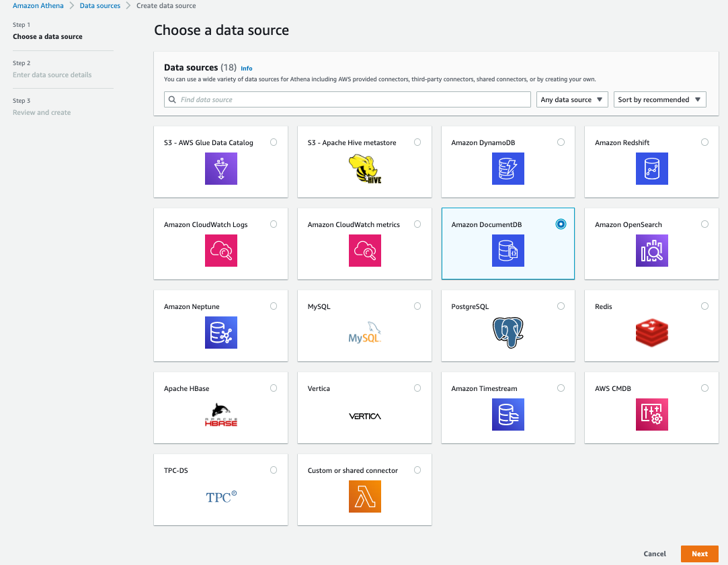Click the Amazon Neptune icon
The width and height of the screenshot is (728, 565).
(x=221, y=333)
